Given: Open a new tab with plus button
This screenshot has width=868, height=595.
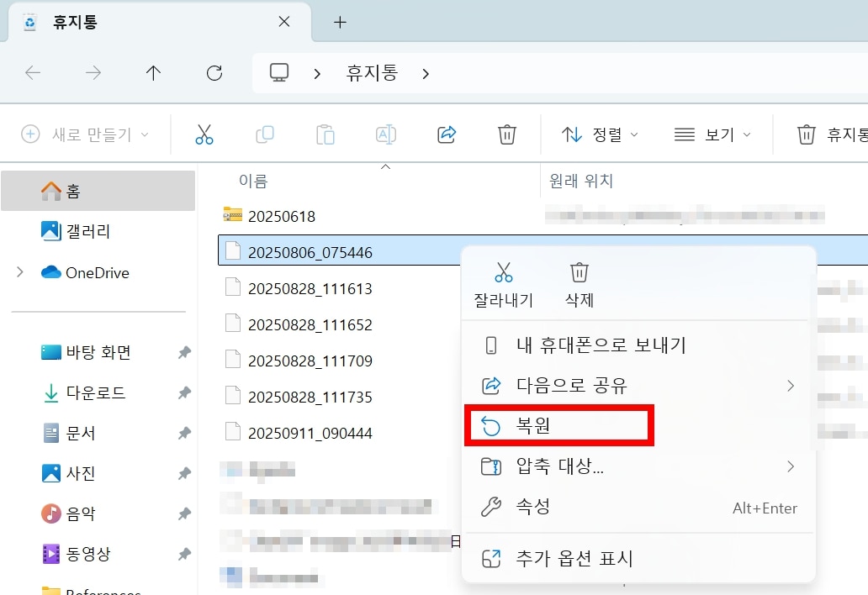Looking at the screenshot, I should point(340,23).
